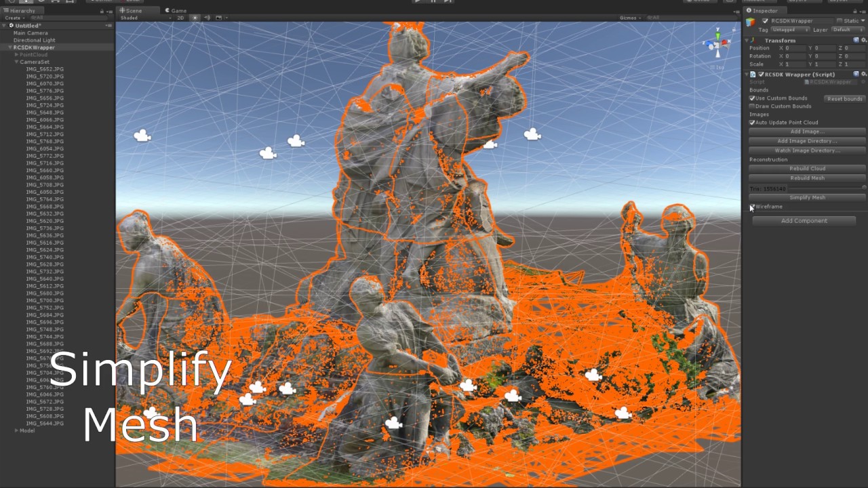Enable Draw Custom Bounds checkbox
868x488 pixels.
pyautogui.click(x=752, y=106)
